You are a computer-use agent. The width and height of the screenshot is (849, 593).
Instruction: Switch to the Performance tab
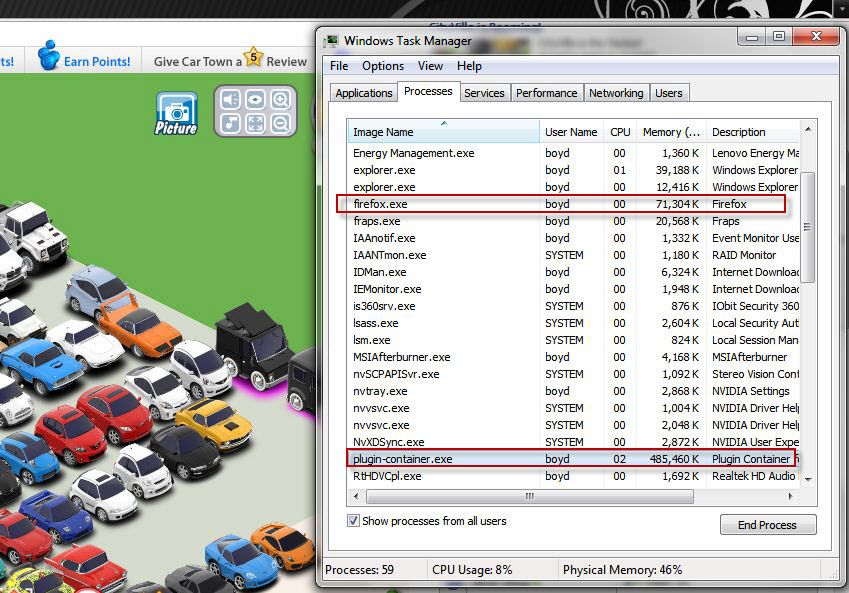(546, 93)
